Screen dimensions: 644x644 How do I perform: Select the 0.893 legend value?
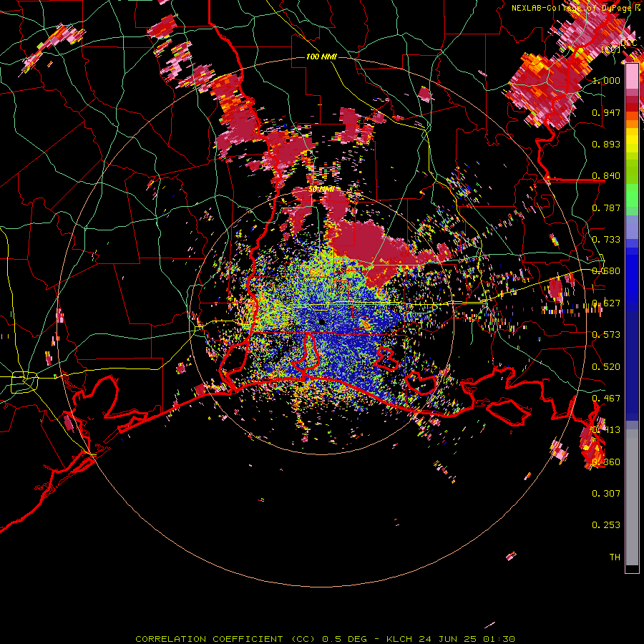(606, 144)
